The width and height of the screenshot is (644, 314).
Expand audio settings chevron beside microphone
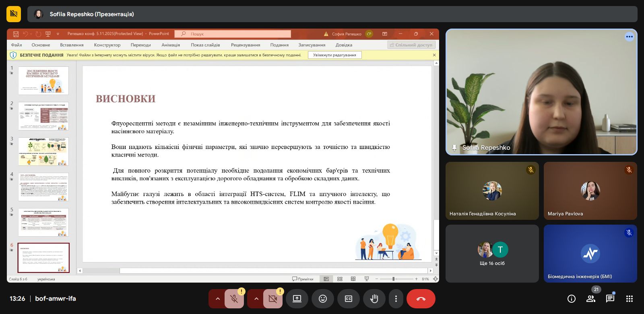coord(217,299)
